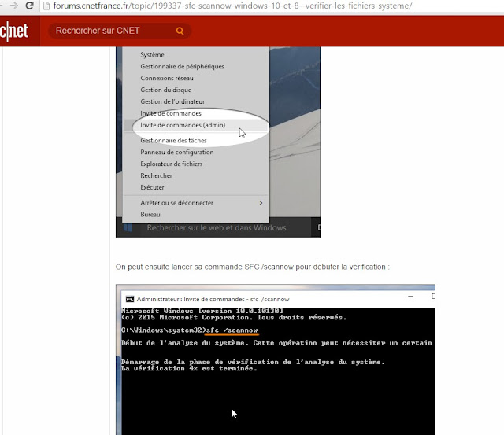Minimize the Invite de commandes window
This screenshot has height=435, width=504.
(x=410, y=297)
